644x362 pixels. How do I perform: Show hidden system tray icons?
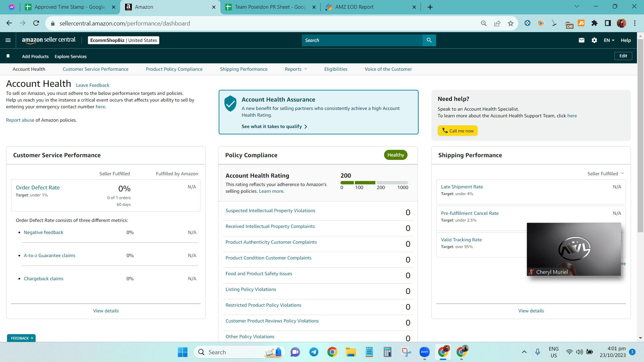(524, 352)
